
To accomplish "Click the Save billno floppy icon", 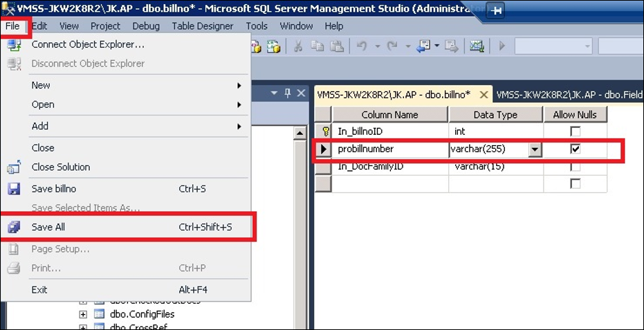I will click(14, 189).
